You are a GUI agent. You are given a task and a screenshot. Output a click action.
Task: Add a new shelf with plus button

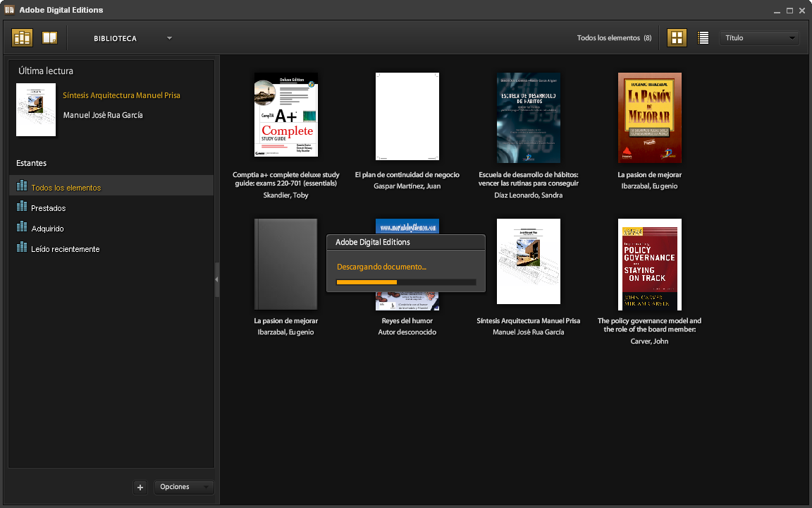point(140,488)
